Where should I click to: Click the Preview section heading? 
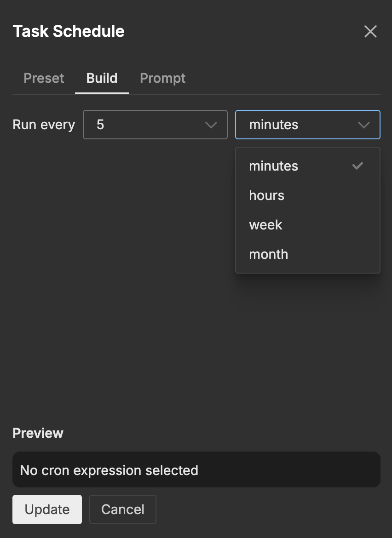38,433
